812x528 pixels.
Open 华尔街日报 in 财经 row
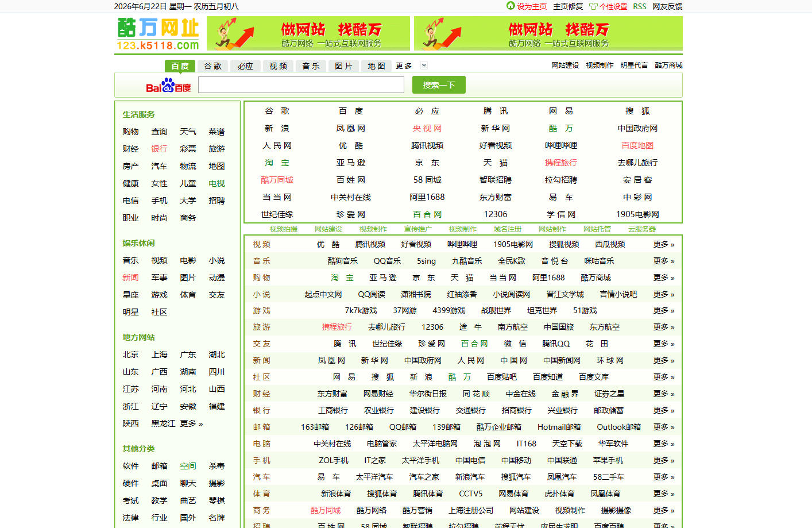point(428,394)
